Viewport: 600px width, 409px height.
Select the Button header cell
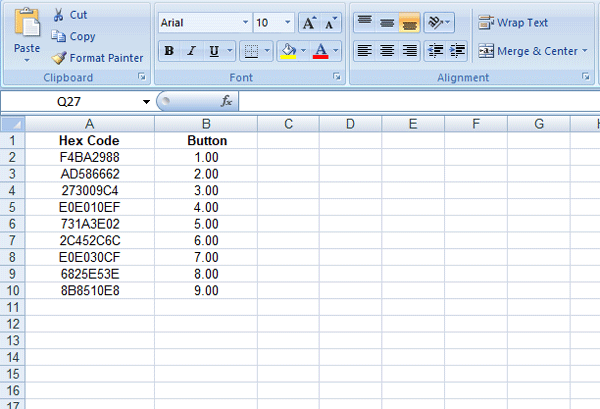pyautogui.click(x=206, y=140)
